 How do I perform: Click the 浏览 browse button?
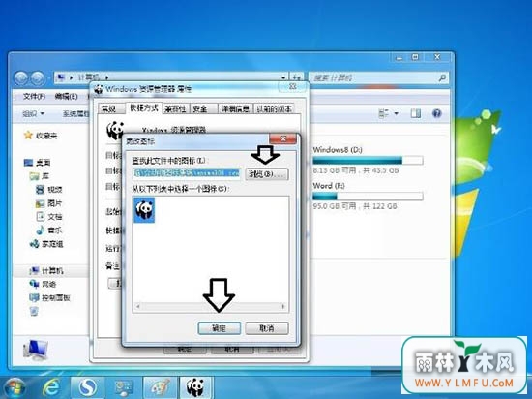pyautogui.click(x=267, y=174)
